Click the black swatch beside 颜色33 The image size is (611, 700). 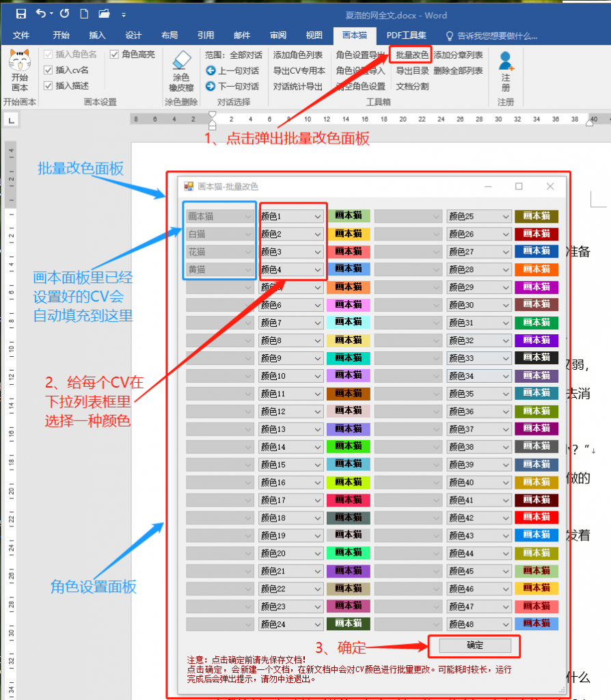(537, 358)
